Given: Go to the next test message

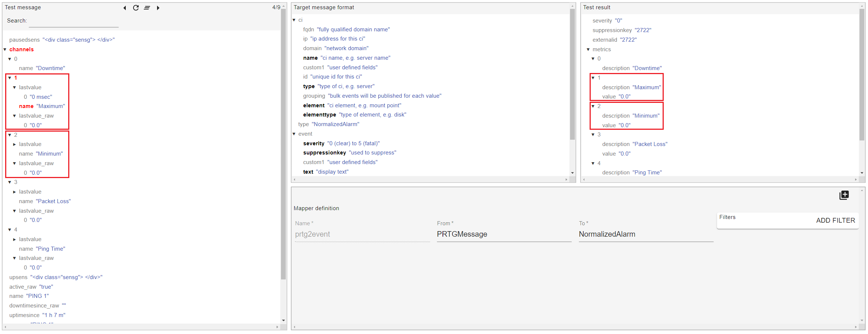Looking at the screenshot, I should click(x=158, y=8).
